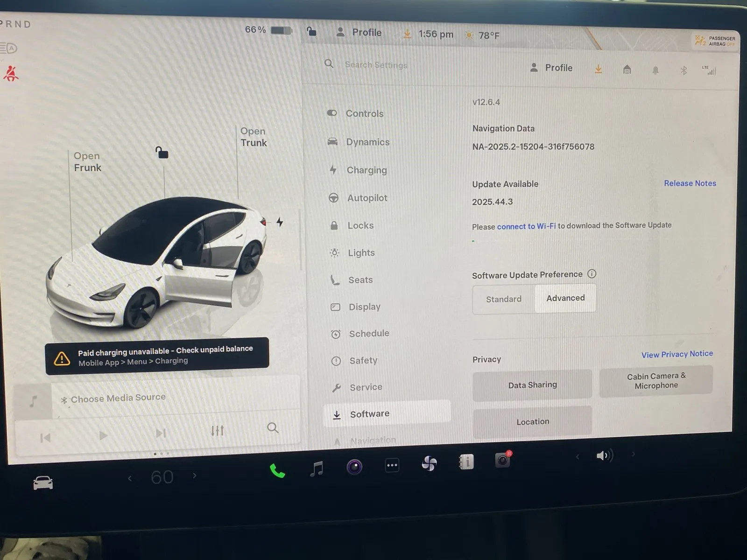Open the dashcam icon with red badge
The height and width of the screenshot is (560, 747).
(503, 460)
